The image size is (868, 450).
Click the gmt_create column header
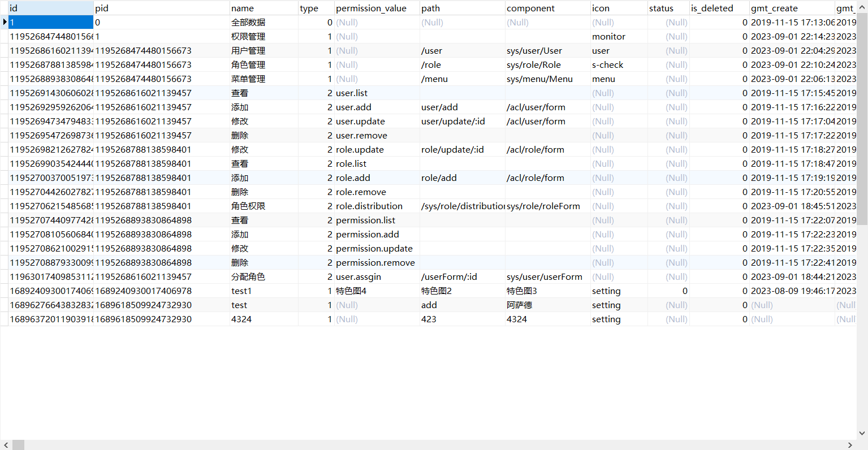tap(774, 8)
